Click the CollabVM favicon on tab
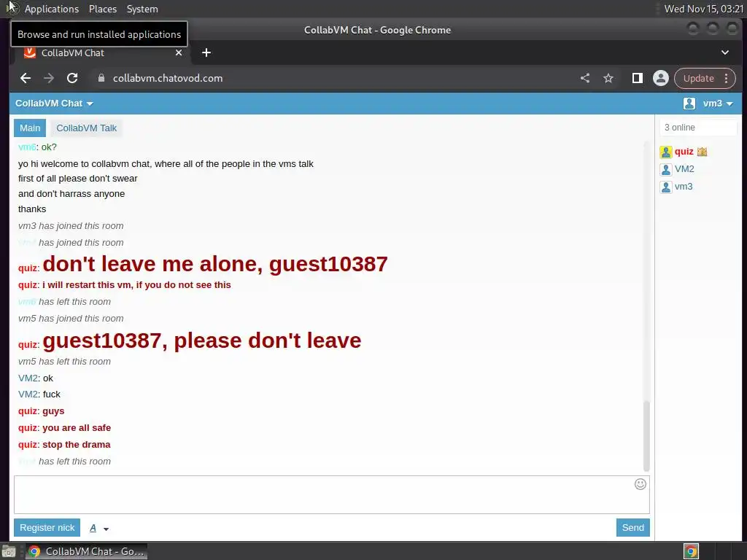 click(29, 52)
